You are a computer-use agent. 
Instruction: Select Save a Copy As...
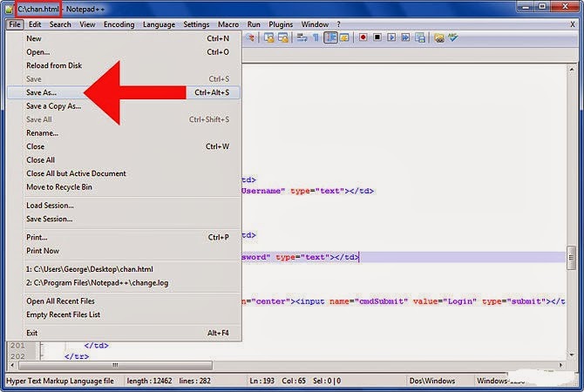[123, 106]
